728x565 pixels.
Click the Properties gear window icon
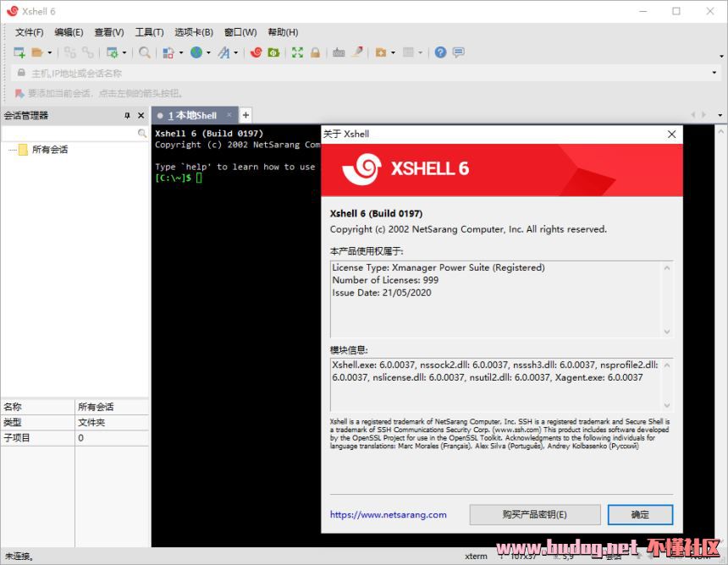tap(113, 52)
